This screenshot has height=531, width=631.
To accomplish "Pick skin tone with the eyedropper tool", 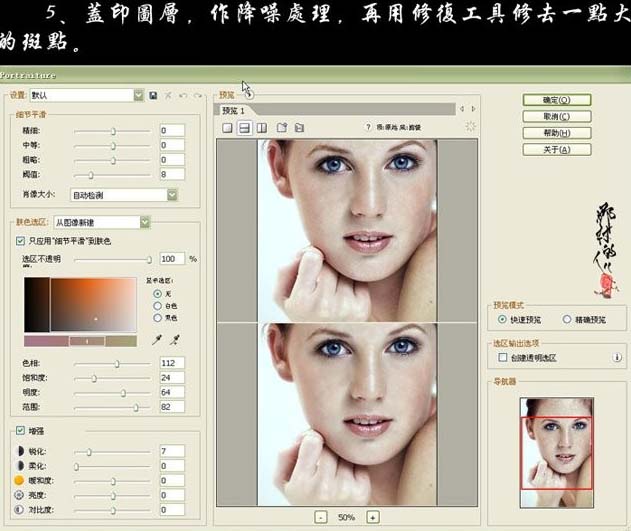I will [157, 340].
